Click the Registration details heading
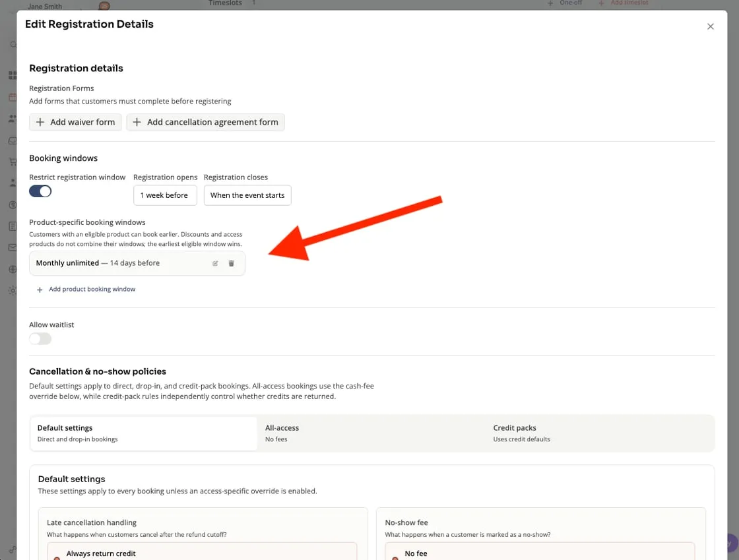Viewport: 739px width, 560px height. click(76, 69)
